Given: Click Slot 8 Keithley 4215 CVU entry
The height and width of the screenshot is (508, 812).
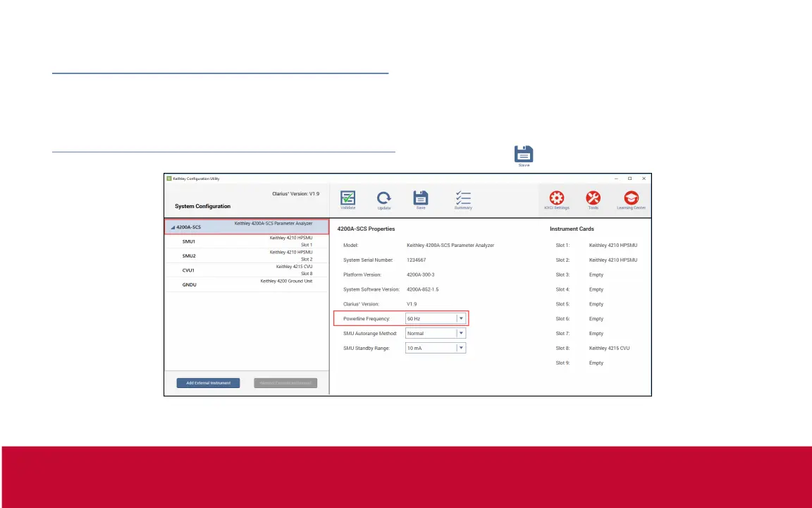Looking at the screenshot, I should pyautogui.click(x=609, y=349).
